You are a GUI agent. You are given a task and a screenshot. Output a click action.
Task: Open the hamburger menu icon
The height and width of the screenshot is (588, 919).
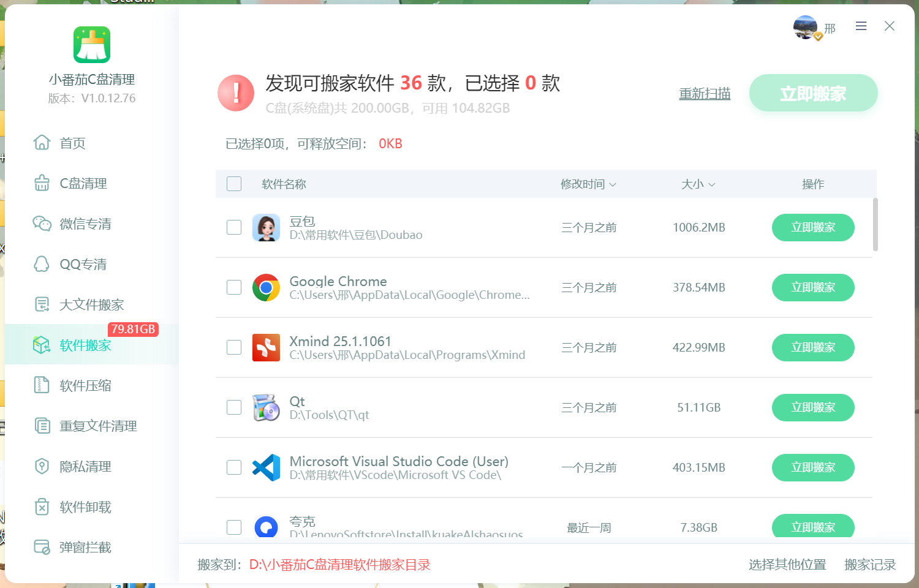pos(861,26)
